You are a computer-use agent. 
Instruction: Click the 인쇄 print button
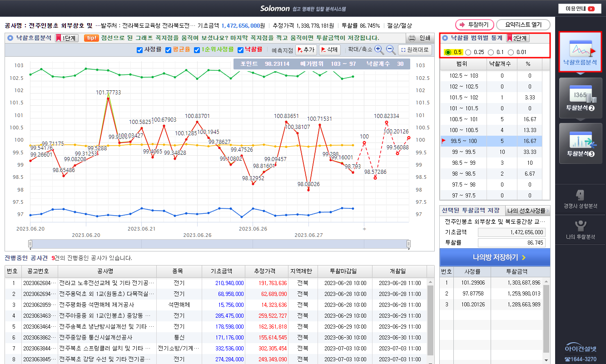pyautogui.click(x=419, y=38)
